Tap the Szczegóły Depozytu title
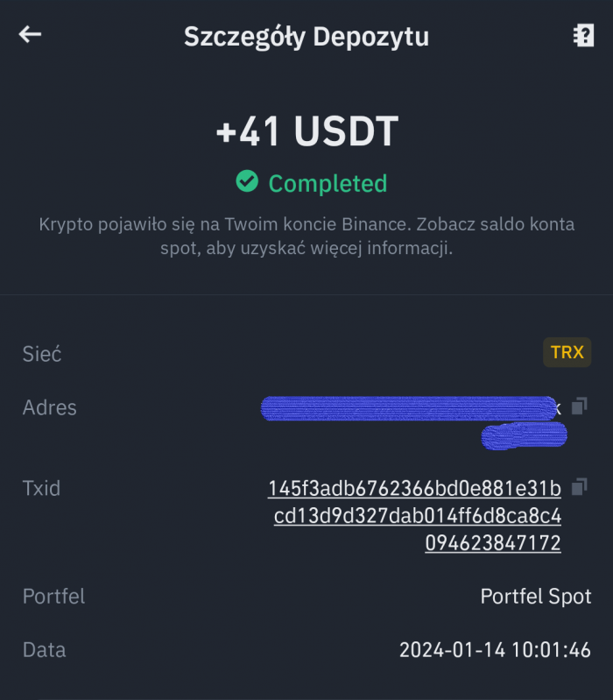613x700 pixels. tap(306, 37)
